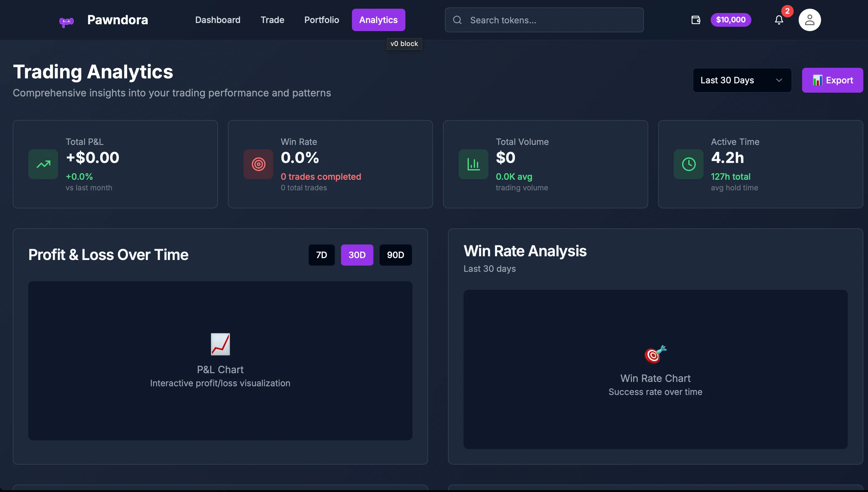Click the profile avatar icon
The height and width of the screenshot is (492, 868).
point(810,20)
